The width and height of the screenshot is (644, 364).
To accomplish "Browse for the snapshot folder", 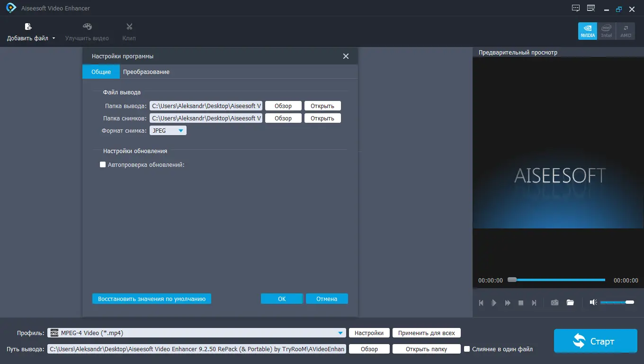I will tap(283, 118).
